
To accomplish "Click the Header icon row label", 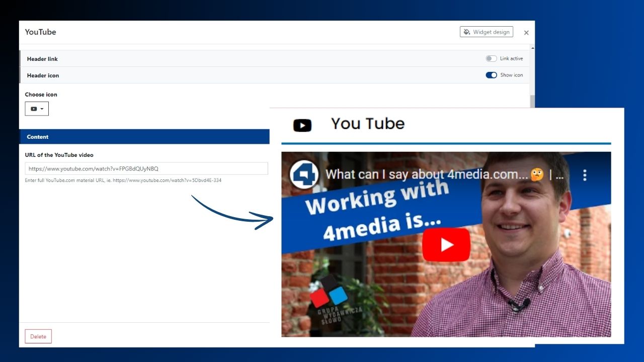I will (43, 75).
